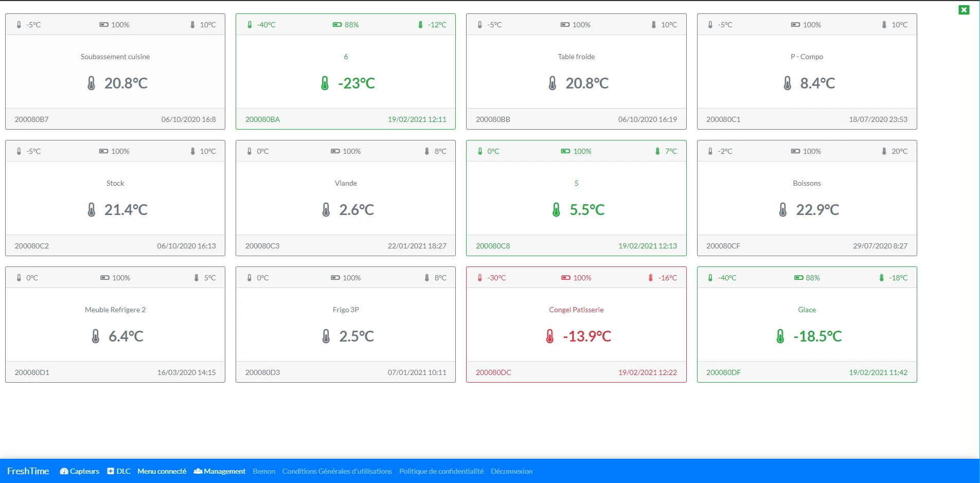This screenshot has height=483, width=980.
Task: Click thermometer icon beside 20.8°C in Soubassement cuisine
Action: (91, 83)
